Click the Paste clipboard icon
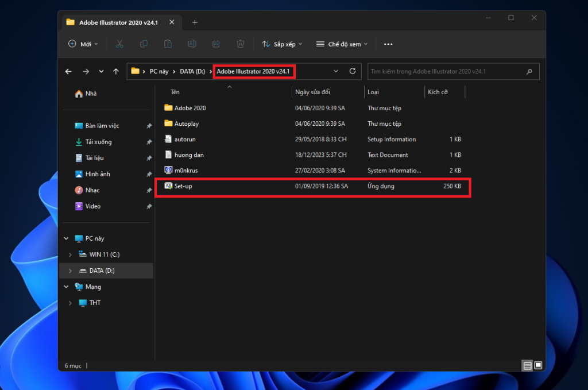 (x=168, y=44)
